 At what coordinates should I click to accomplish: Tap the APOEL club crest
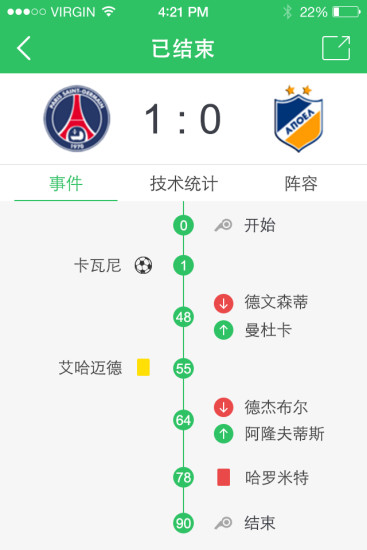click(298, 118)
